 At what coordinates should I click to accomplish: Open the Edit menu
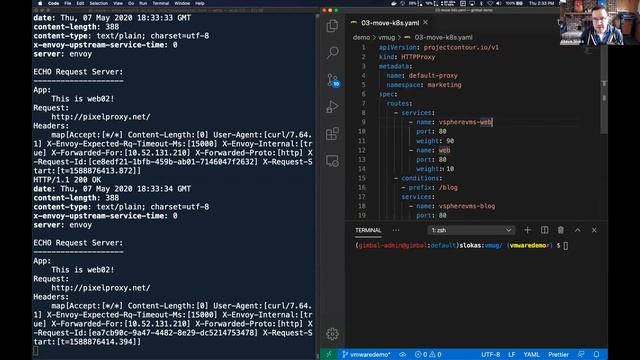(80, 3)
